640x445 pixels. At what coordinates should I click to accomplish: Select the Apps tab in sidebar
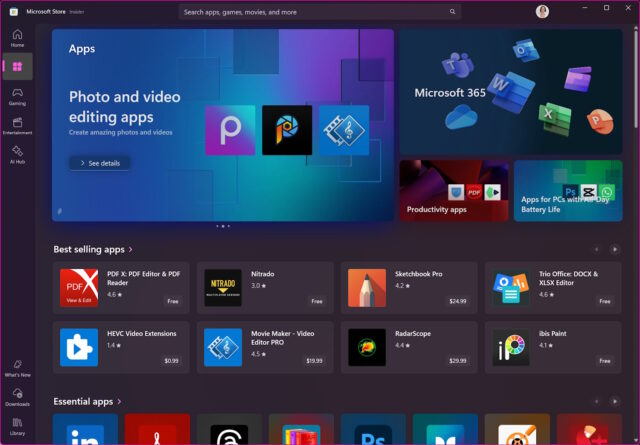coord(17,66)
